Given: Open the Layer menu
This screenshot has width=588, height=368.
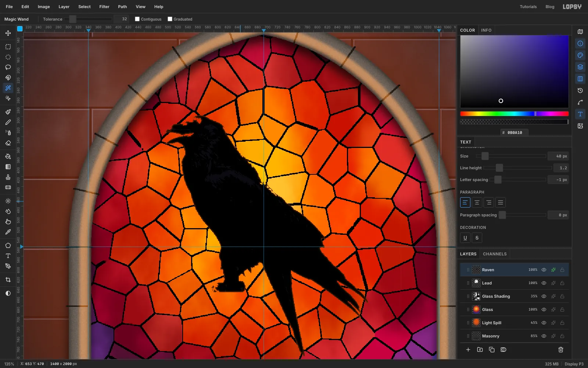Looking at the screenshot, I should point(64,7).
